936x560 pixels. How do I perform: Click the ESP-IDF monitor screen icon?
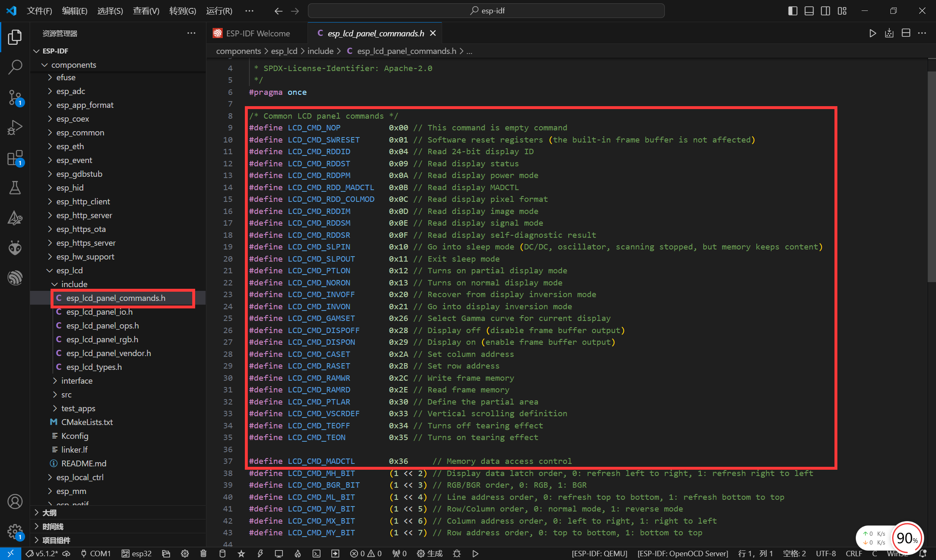pyautogui.click(x=279, y=553)
